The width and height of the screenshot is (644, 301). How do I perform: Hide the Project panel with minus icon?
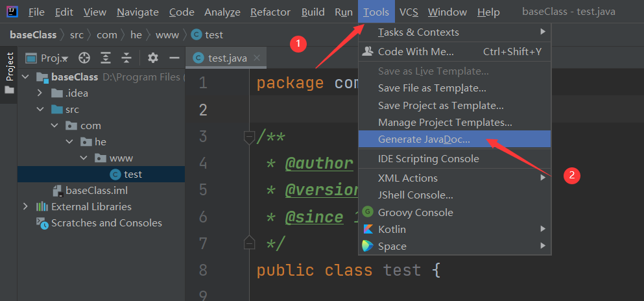(x=174, y=58)
